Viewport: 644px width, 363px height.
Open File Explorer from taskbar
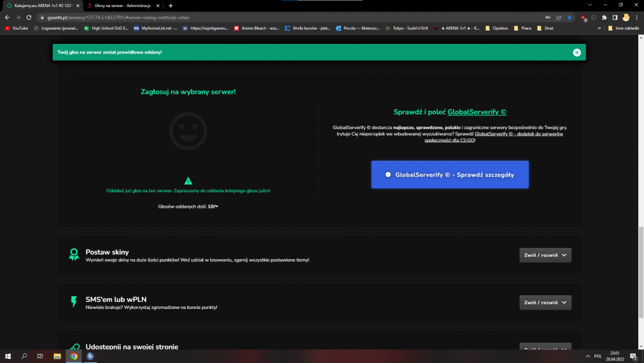tap(57, 357)
